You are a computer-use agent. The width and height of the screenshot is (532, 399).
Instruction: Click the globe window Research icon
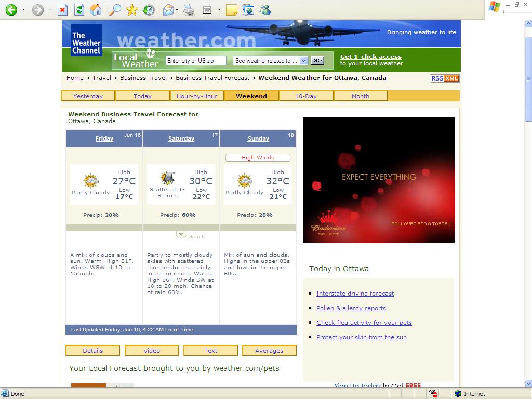(248, 10)
